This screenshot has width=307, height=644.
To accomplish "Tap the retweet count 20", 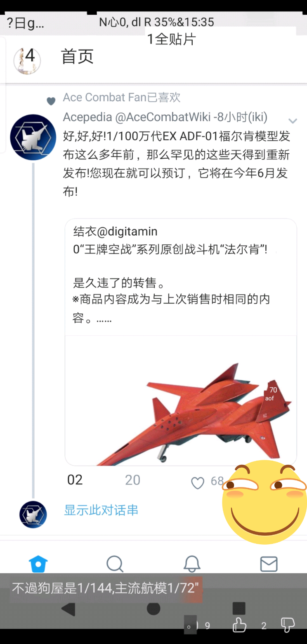I will click(133, 480).
